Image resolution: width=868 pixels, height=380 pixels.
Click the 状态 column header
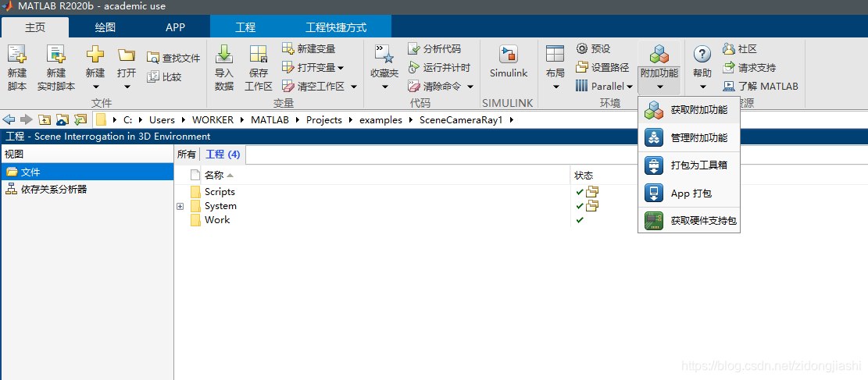pos(584,176)
